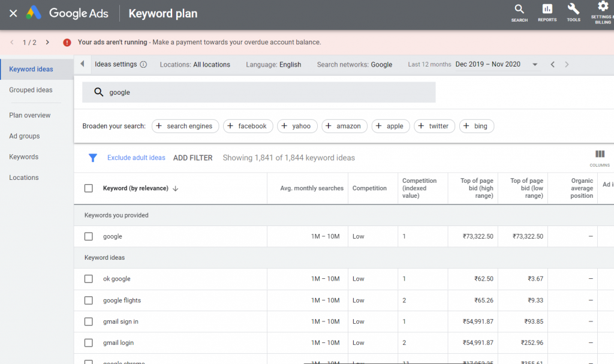Open the Columns selector icon
Viewport: 614px width, 364px height.
tap(600, 158)
